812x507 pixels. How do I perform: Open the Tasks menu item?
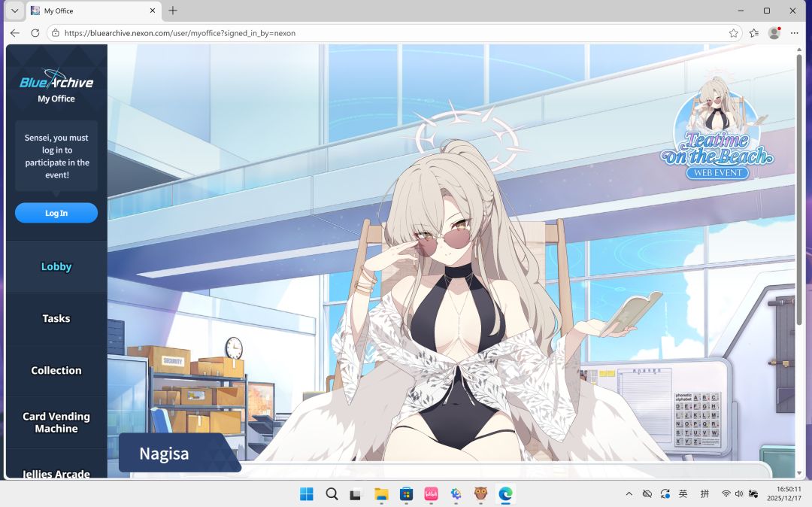56,318
